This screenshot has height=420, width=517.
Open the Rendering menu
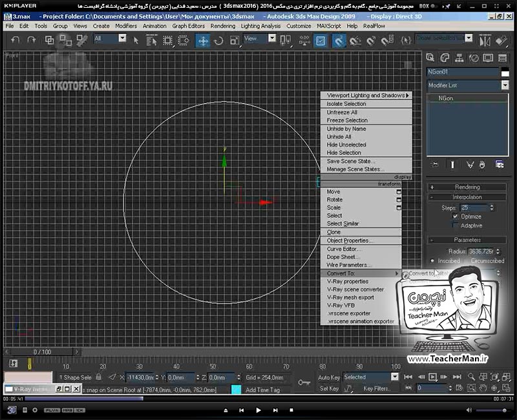[223, 26]
